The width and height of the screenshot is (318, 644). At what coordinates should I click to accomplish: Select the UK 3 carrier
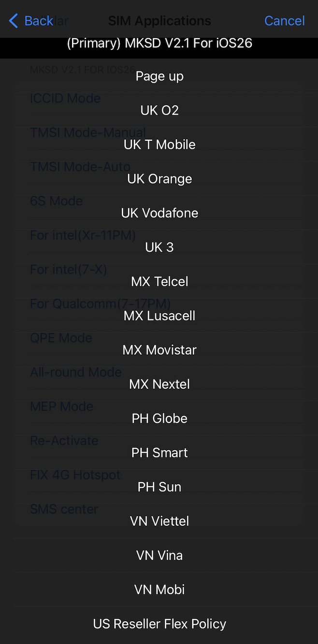pos(159,248)
